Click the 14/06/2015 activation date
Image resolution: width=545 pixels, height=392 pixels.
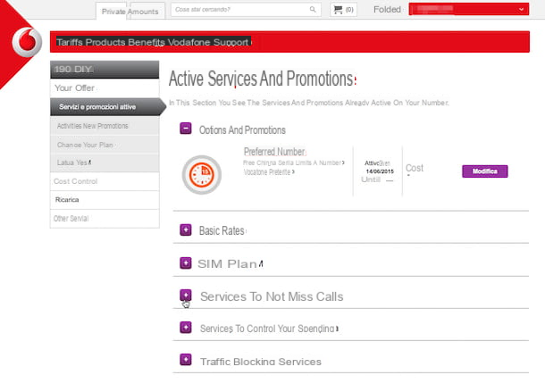(380, 171)
